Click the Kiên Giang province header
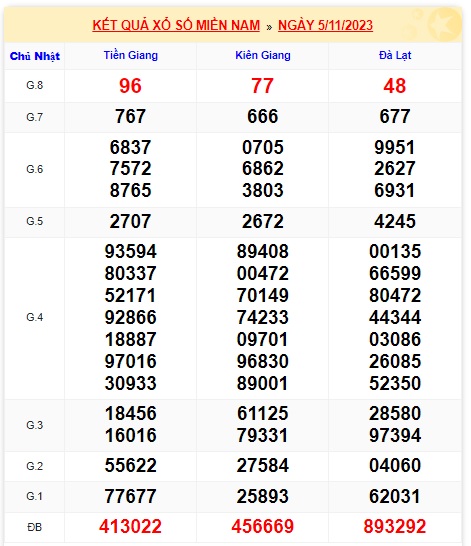This screenshot has width=471, height=546. click(263, 55)
